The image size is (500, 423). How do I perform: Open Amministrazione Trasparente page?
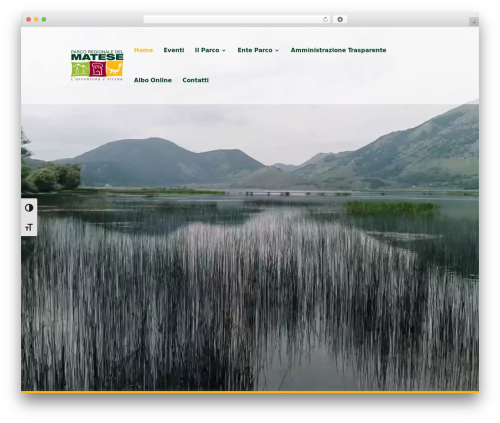(x=338, y=50)
